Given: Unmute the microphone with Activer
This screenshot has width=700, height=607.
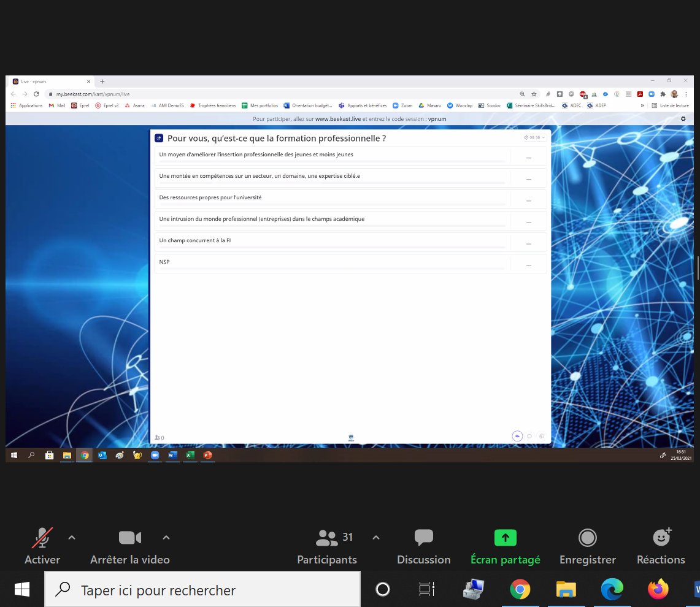Looking at the screenshot, I should pos(42,546).
